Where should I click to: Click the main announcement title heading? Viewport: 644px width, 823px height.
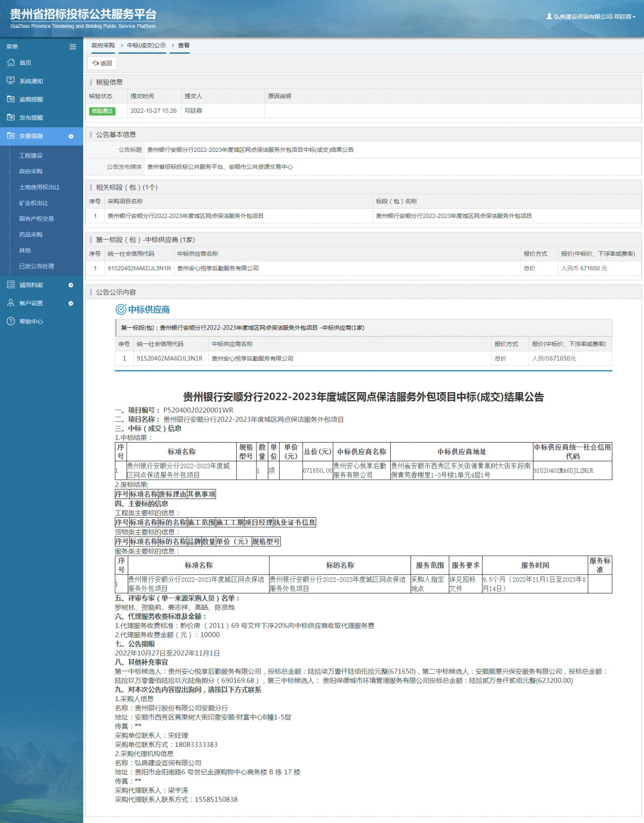click(x=363, y=397)
